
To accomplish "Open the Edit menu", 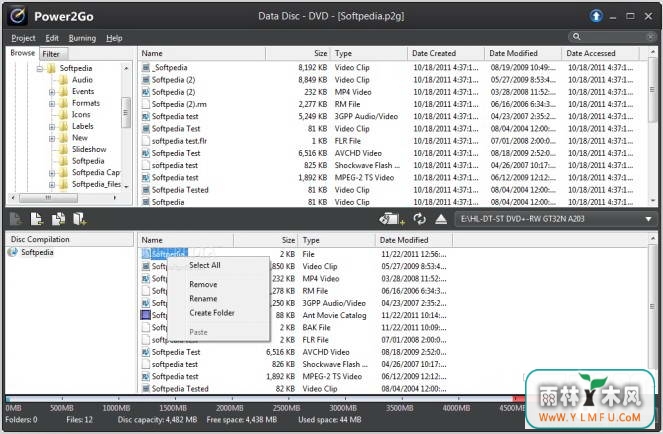I will coord(52,38).
